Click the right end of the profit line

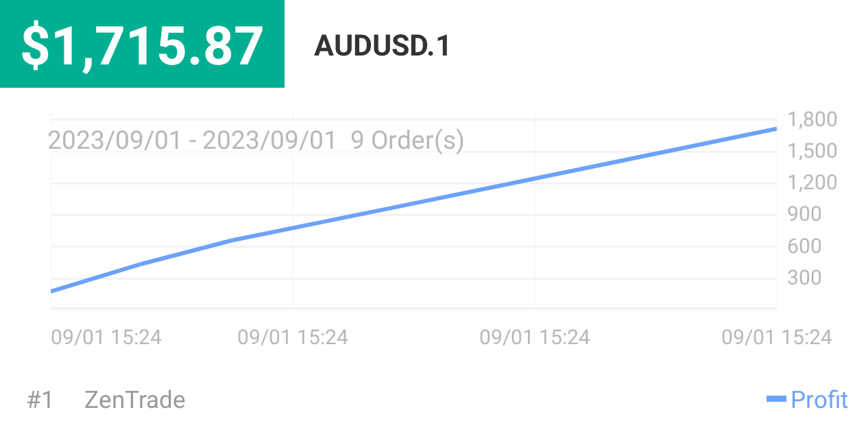(x=775, y=129)
